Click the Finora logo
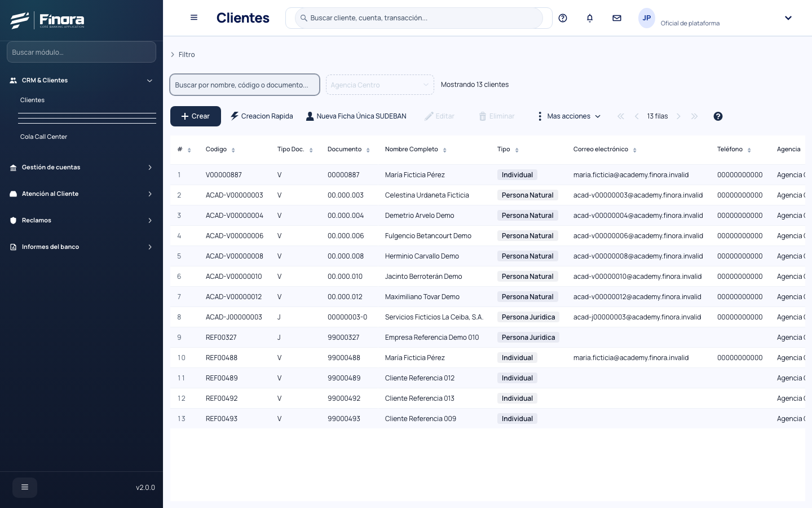This screenshot has height=508, width=812. click(47, 20)
